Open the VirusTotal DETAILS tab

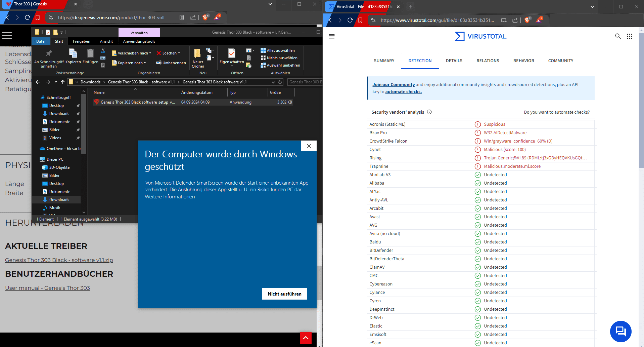tap(454, 61)
